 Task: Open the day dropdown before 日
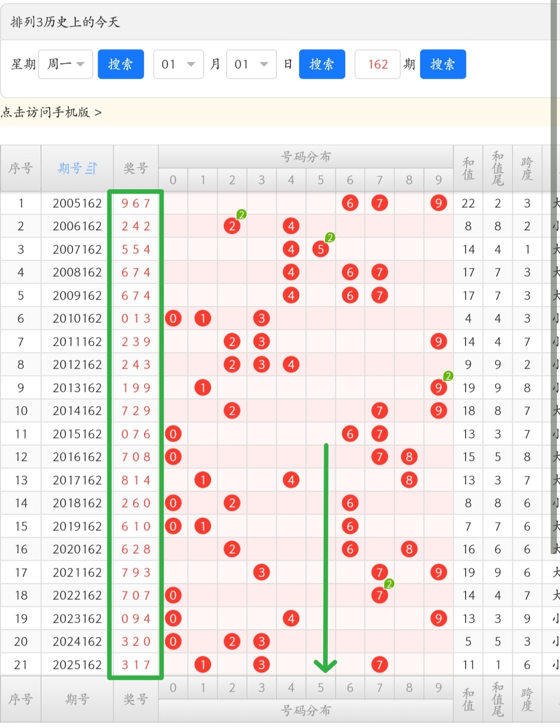point(251,64)
